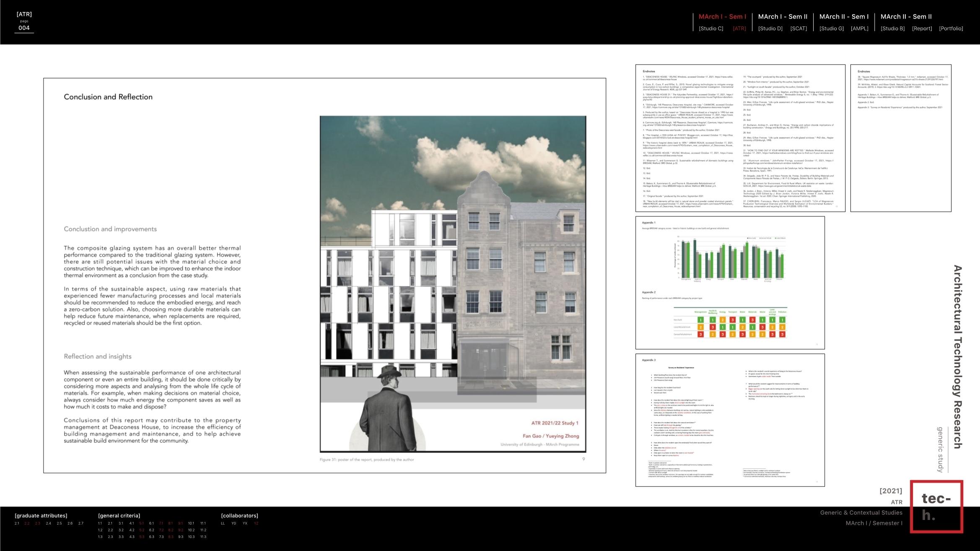This screenshot has width=980, height=551.
Task: Go to the SCAT module page
Action: pyautogui.click(x=799, y=29)
